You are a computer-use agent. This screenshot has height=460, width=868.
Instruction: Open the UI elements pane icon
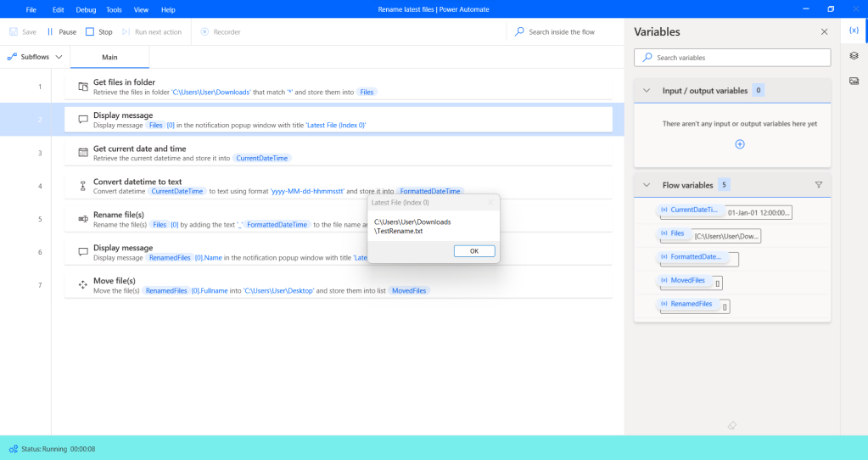pyautogui.click(x=854, y=56)
